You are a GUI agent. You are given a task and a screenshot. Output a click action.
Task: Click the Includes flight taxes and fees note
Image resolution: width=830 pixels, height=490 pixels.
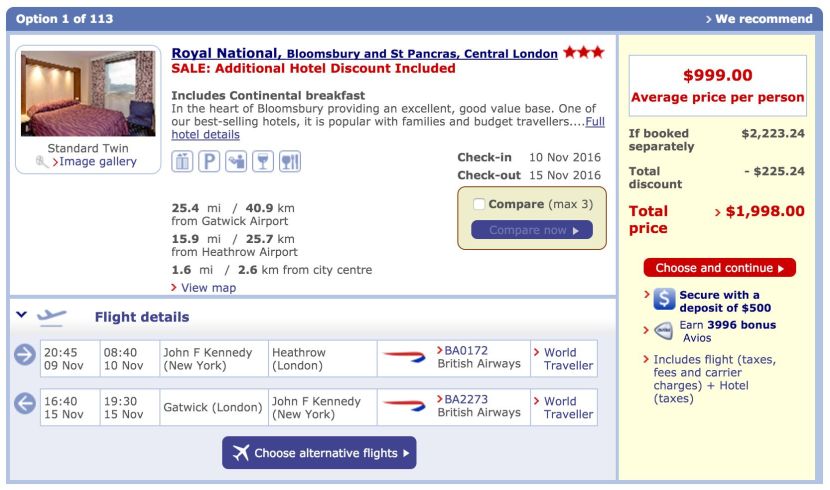(715, 379)
